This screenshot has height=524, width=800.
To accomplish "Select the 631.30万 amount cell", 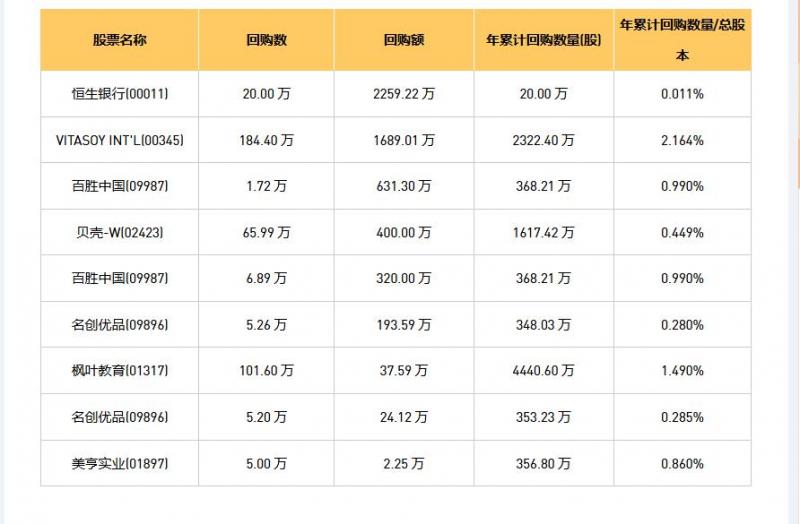I will click(x=403, y=186).
